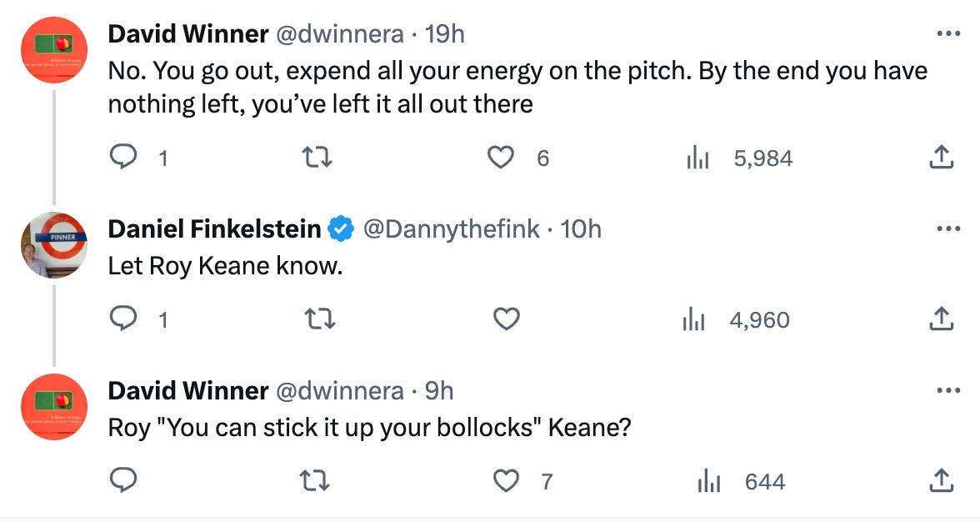
Task: Retweet the 'expend all your energy' tweet
Action: click(317, 158)
